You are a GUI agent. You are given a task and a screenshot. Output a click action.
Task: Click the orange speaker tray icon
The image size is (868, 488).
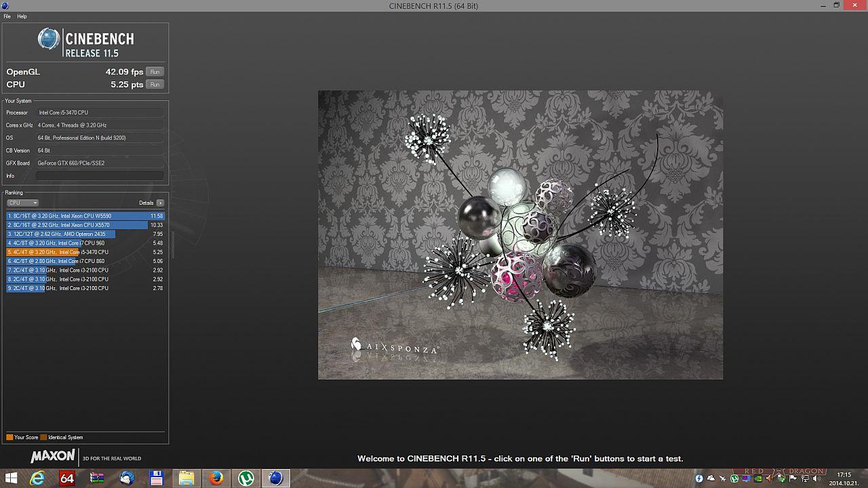pos(768,479)
